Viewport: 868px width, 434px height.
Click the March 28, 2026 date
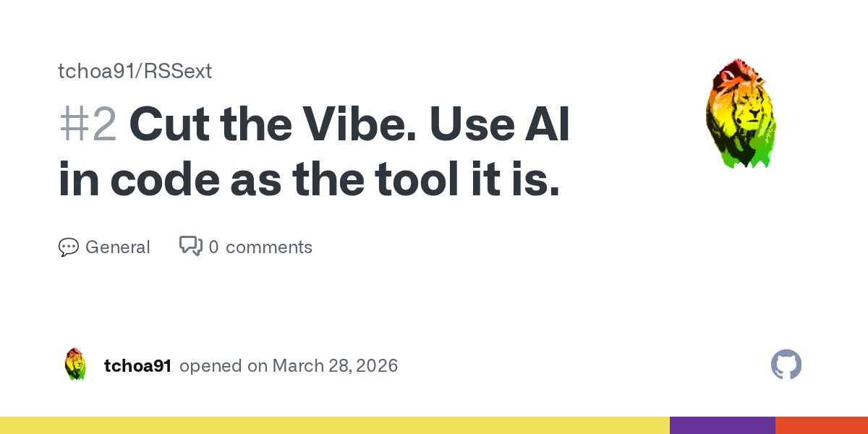[335, 366]
